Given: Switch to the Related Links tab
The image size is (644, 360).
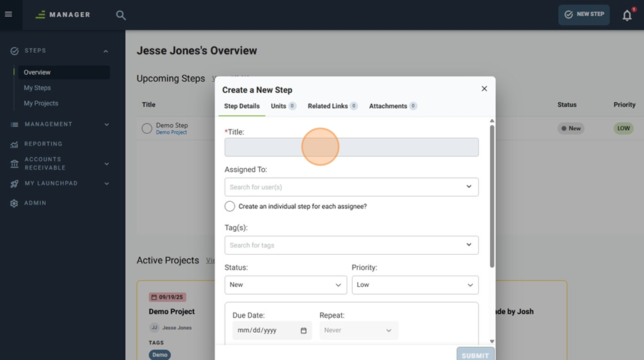Looking at the screenshot, I should pyautogui.click(x=332, y=106).
